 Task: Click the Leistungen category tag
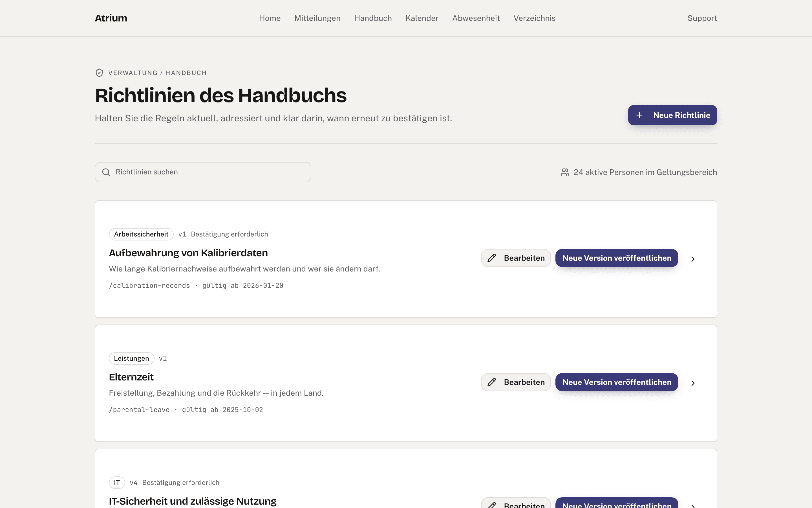click(132, 358)
